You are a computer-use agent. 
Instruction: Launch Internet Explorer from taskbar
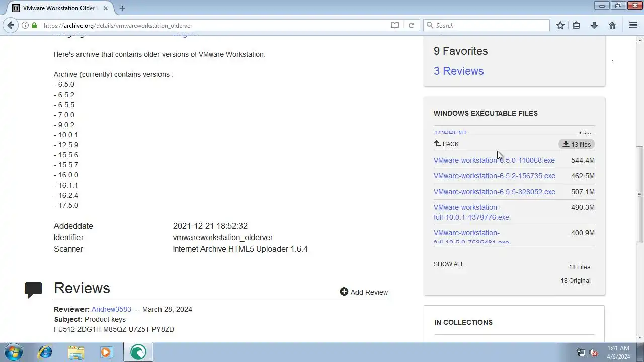[x=45, y=352]
